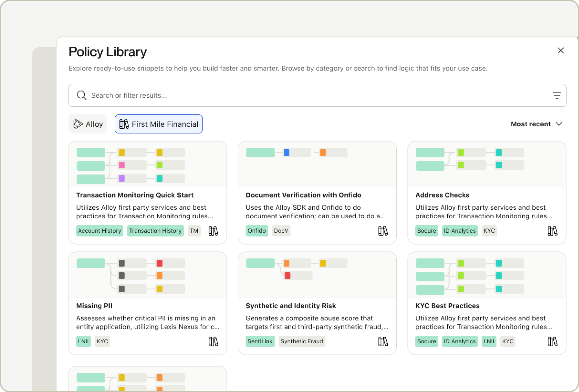Click library books icon on Document Verification card
This screenshot has width=579, height=392.
pyautogui.click(x=383, y=231)
